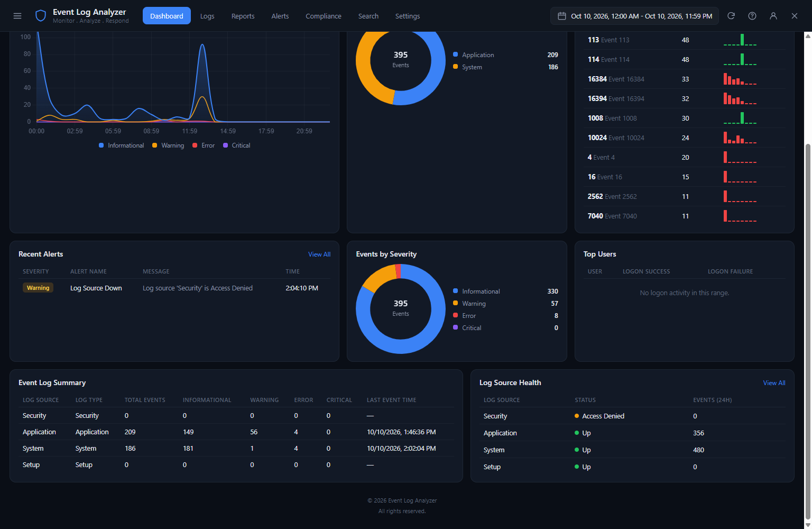
Task: Open the help question mark icon
Action: pos(752,16)
